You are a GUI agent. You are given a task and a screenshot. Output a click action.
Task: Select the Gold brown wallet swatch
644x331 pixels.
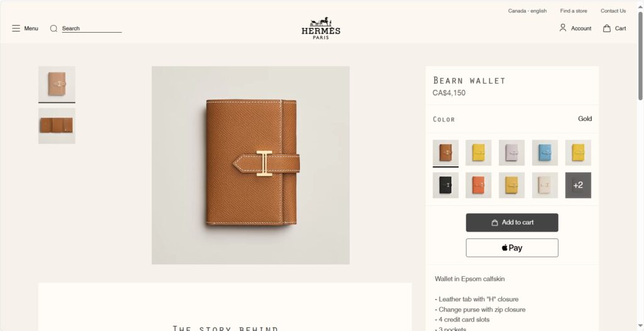(x=446, y=152)
